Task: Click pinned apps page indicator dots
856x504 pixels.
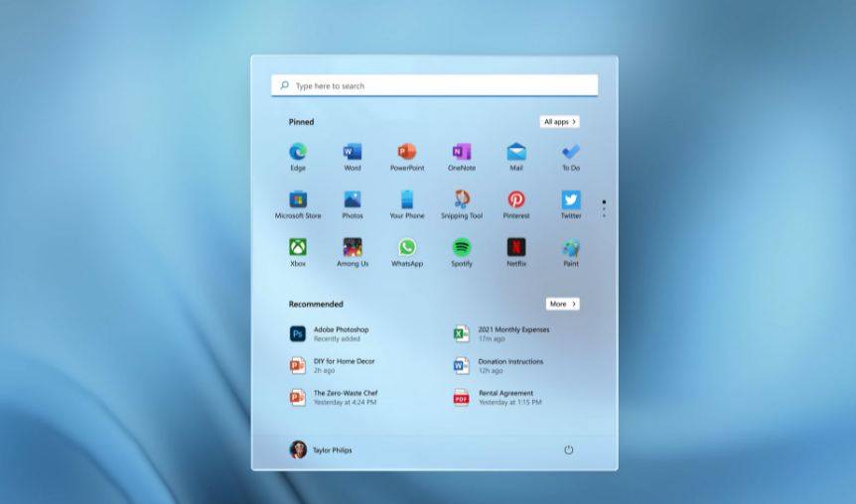Action: point(604,209)
